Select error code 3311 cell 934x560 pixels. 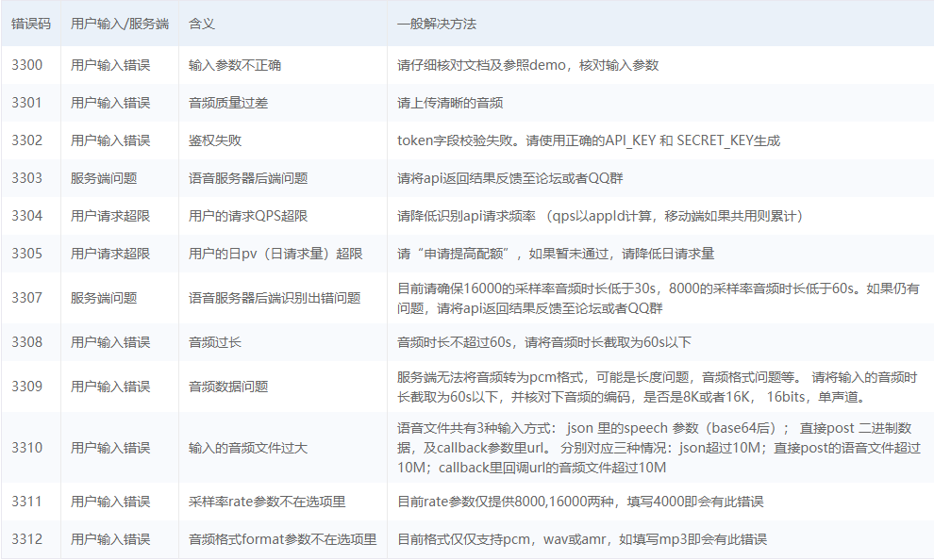point(26,502)
